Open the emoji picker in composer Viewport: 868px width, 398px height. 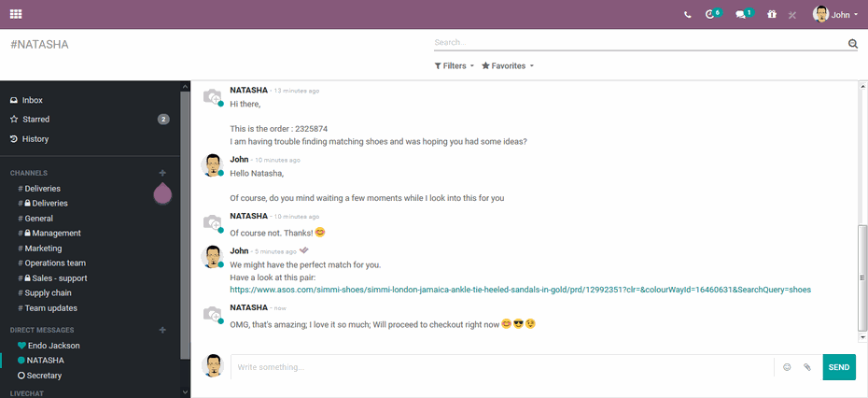click(x=787, y=367)
